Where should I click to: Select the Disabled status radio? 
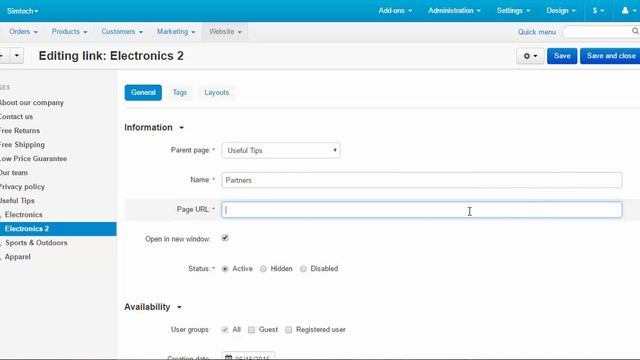click(303, 269)
